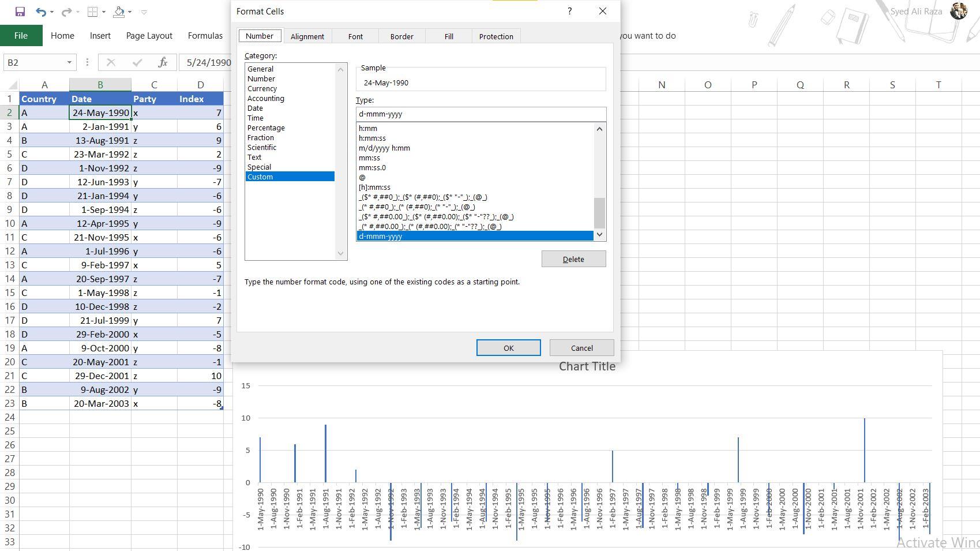Viewport: 980px width, 551px height.
Task: Click the user profile picture
Action: coord(959,11)
